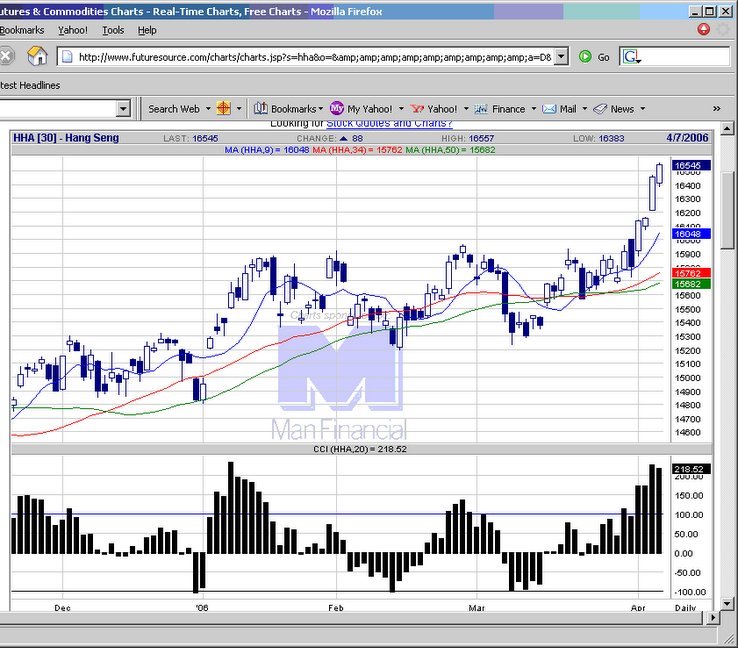Expand the Yahoo Bookmarks dropdown arrow
The height and width of the screenshot is (648, 738).
coord(321,109)
